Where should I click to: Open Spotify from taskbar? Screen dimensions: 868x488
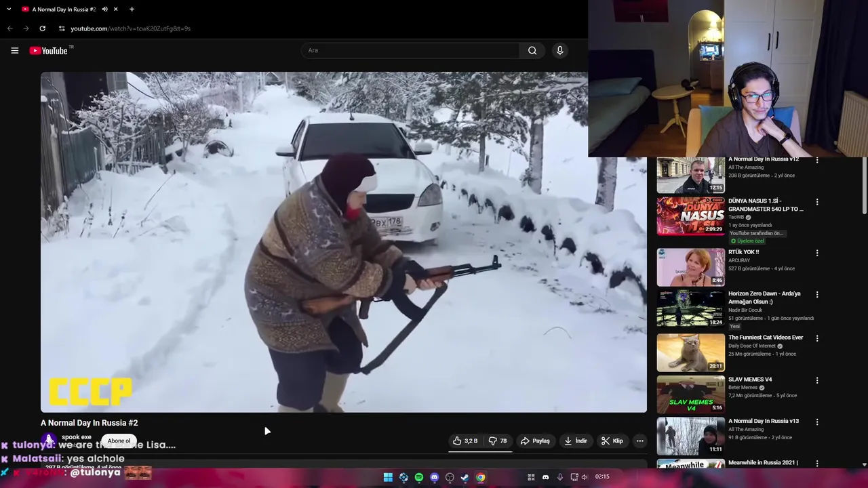coord(418,477)
